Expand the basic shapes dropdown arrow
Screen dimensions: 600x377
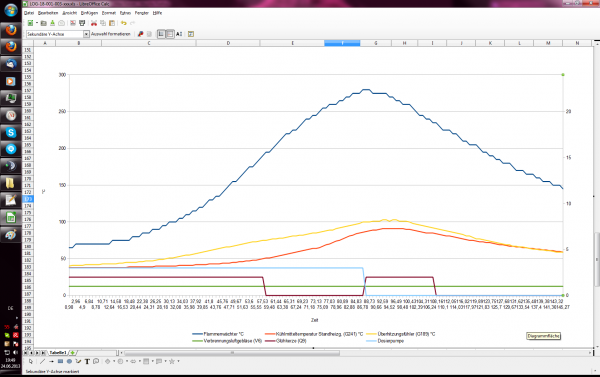pos(114,361)
